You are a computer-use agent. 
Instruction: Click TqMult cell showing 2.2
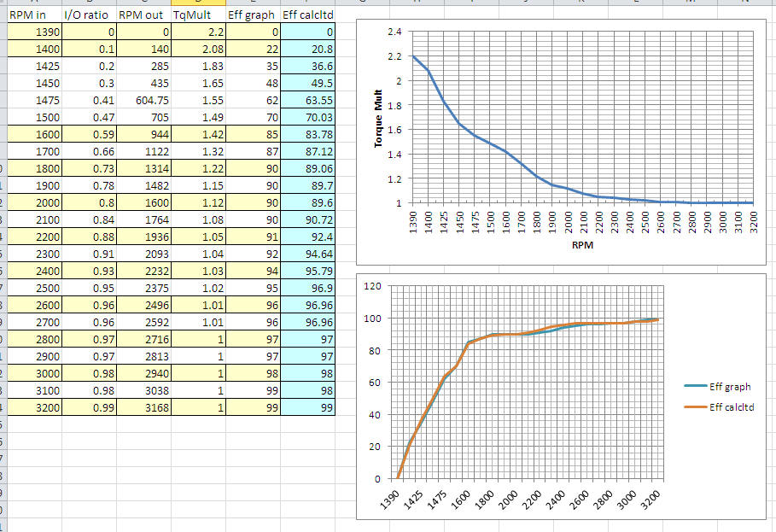click(198, 32)
